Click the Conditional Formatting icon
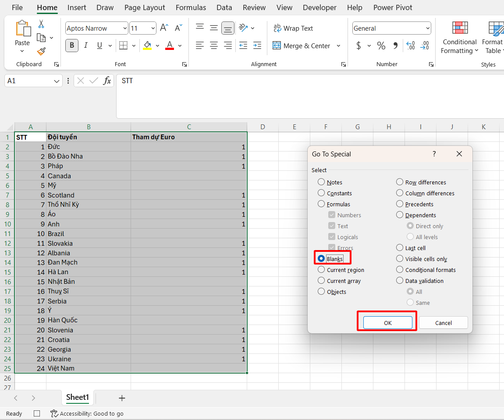 coord(460,28)
